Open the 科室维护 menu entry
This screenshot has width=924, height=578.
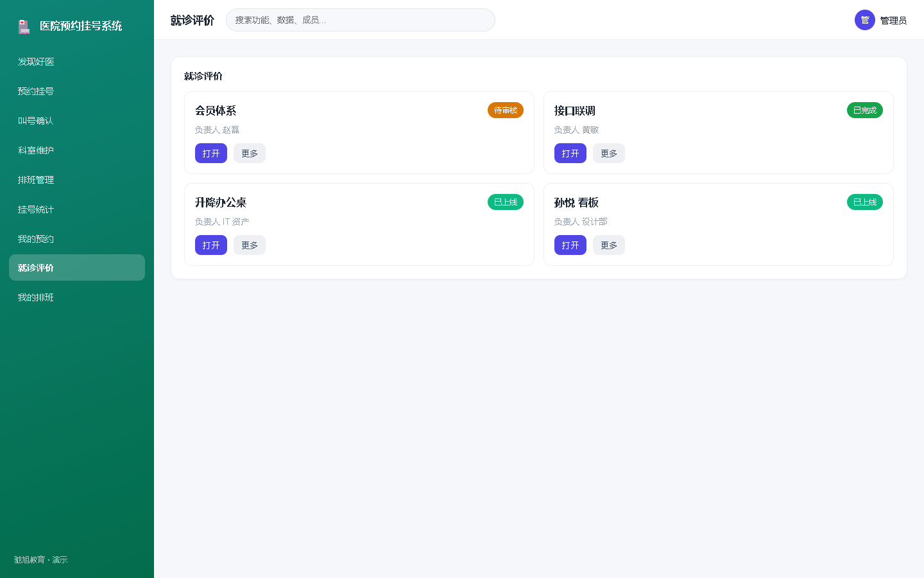pyautogui.click(x=77, y=150)
